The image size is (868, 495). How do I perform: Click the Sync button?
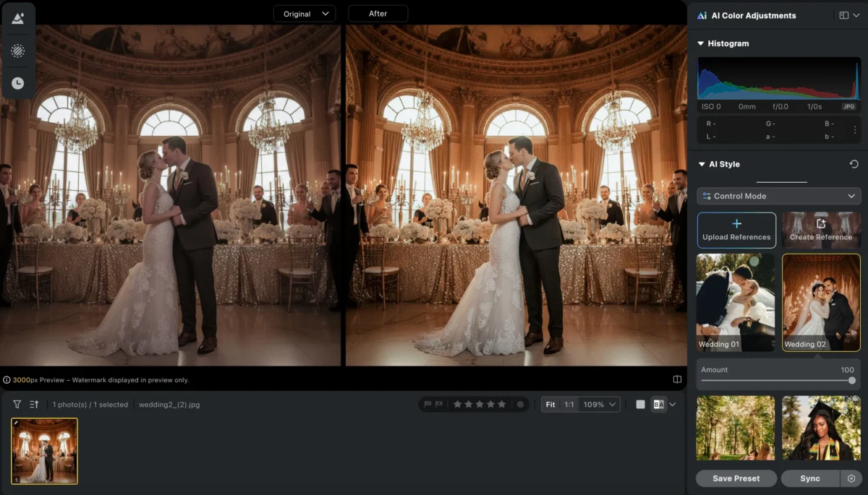(x=810, y=478)
